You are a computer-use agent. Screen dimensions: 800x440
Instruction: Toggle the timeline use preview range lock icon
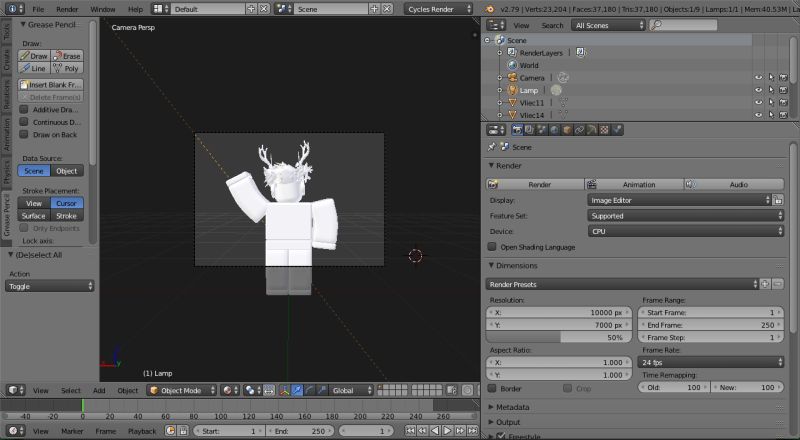coord(183,431)
